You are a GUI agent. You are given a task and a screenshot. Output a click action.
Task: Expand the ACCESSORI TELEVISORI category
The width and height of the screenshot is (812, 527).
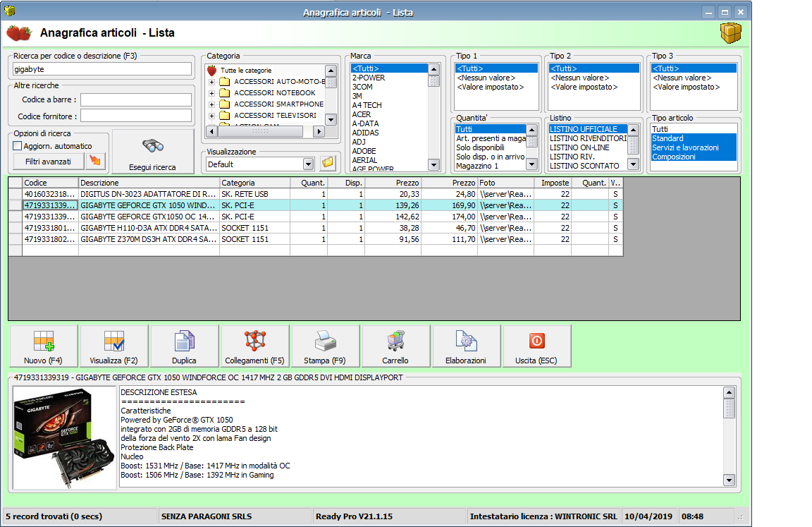(211, 116)
